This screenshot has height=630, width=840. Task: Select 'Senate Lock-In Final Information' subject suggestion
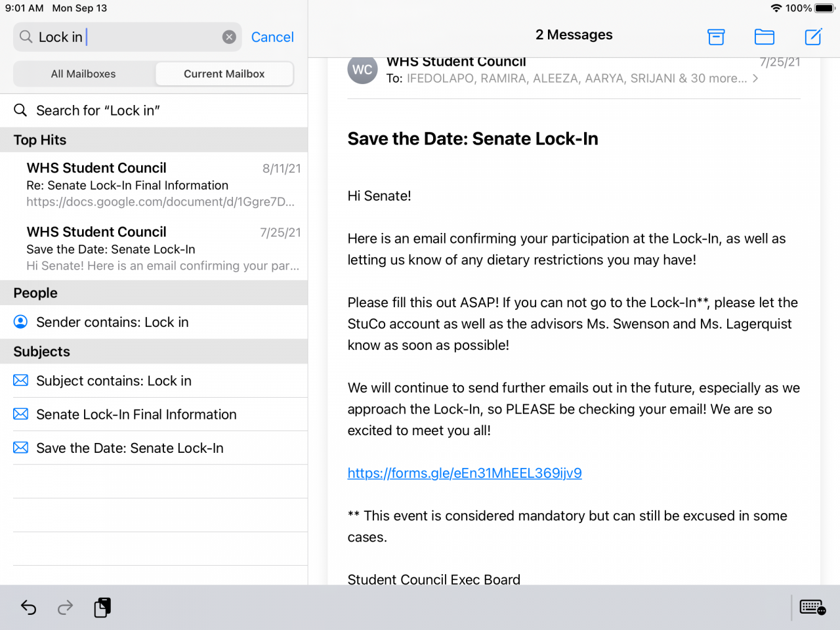tap(154, 414)
